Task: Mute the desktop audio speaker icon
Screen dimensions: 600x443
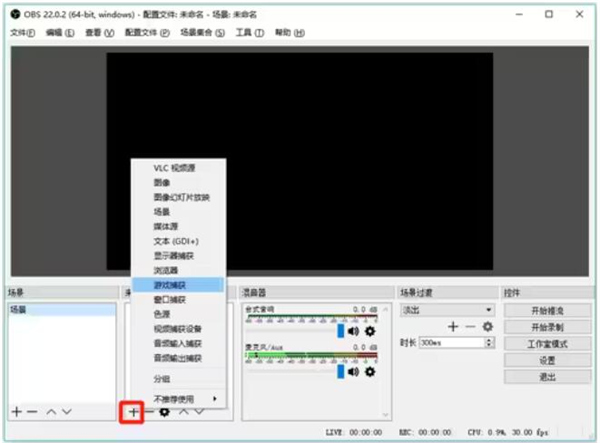Action: (x=353, y=331)
